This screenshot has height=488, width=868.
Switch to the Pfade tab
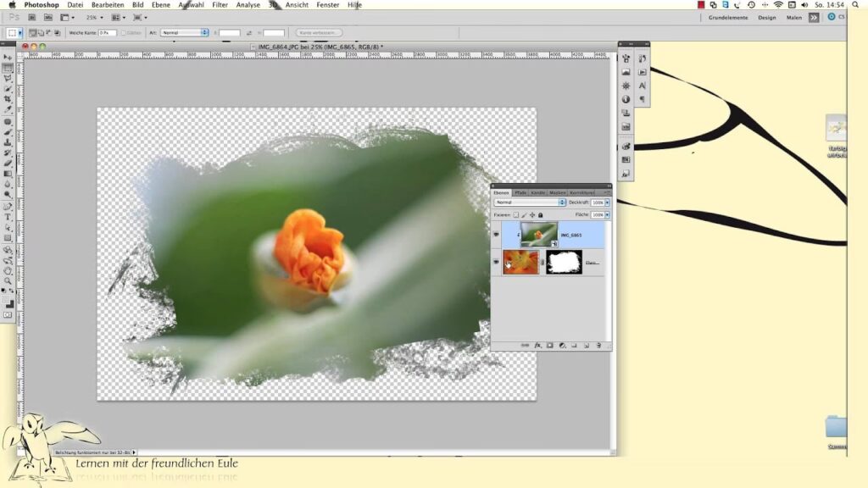[x=520, y=192]
